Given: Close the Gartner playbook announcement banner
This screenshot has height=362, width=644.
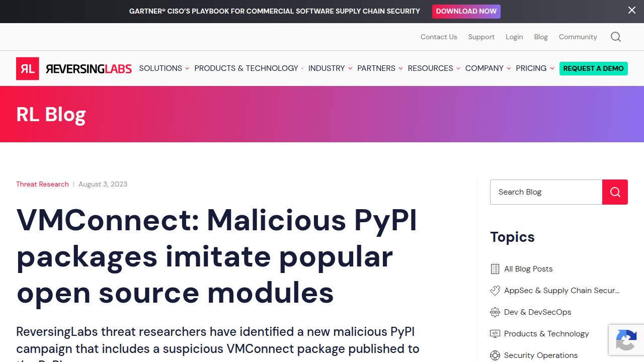Looking at the screenshot, I should point(632,10).
